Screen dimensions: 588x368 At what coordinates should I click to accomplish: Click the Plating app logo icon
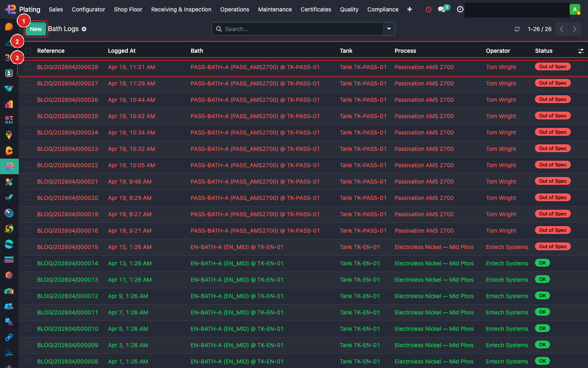(11, 9)
